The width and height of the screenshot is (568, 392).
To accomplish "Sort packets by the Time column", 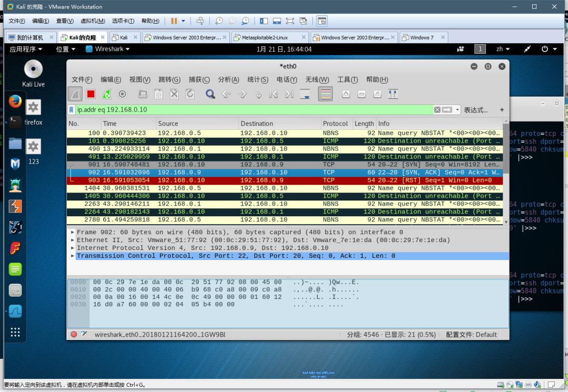I will pyautogui.click(x=128, y=124).
